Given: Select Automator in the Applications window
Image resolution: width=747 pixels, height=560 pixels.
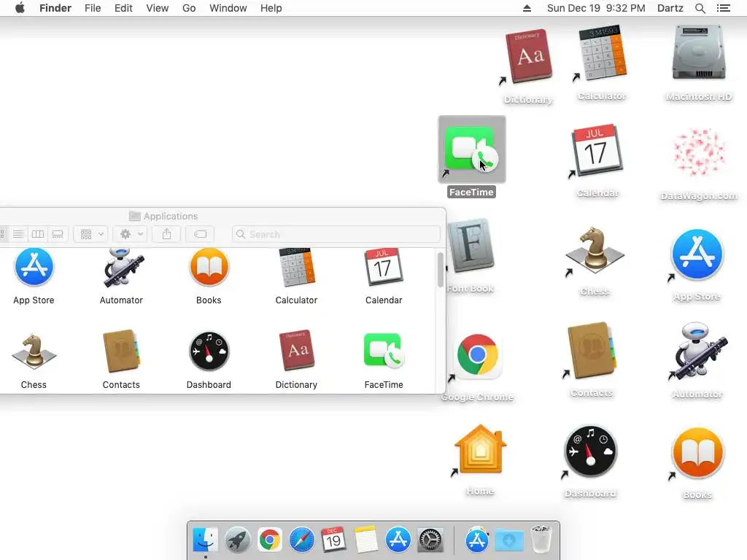Looking at the screenshot, I should 122,268.
